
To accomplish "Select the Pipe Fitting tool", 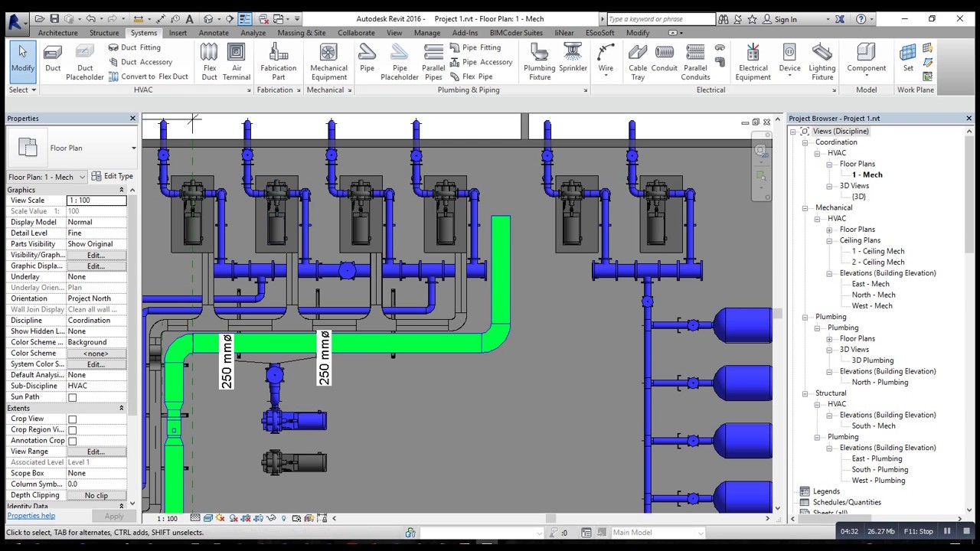I will click(475, 47).
